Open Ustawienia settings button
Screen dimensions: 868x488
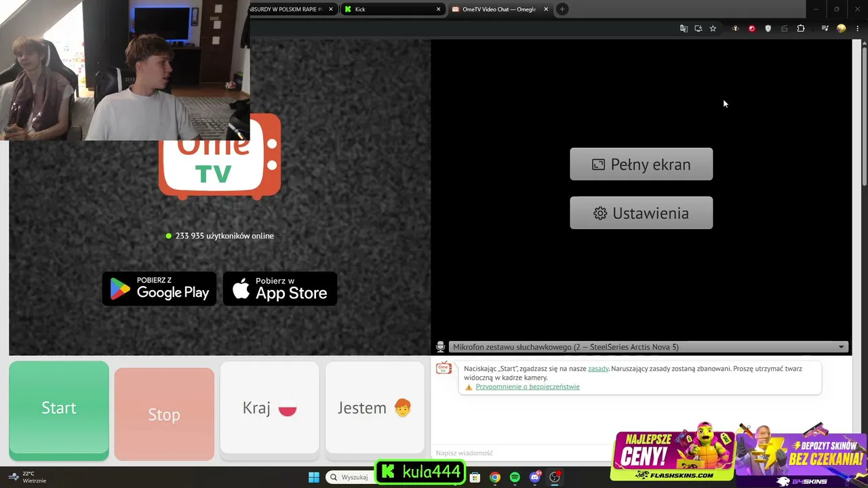click(x=641, y=213)
